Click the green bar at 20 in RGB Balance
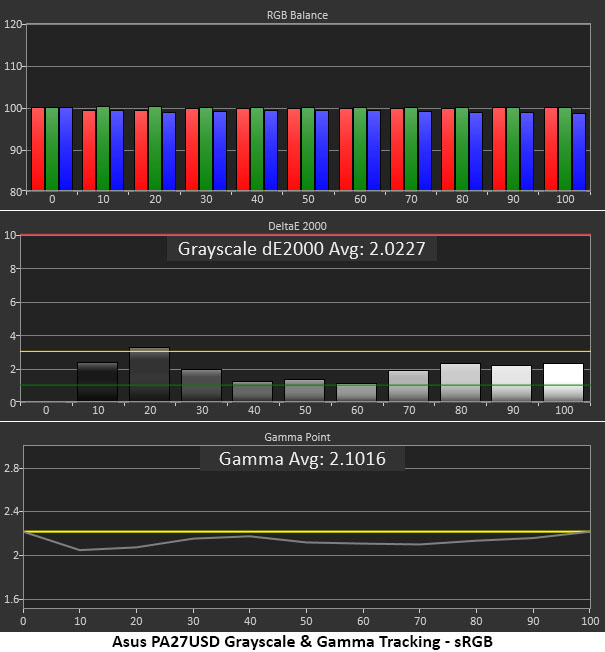 (155, 149)
